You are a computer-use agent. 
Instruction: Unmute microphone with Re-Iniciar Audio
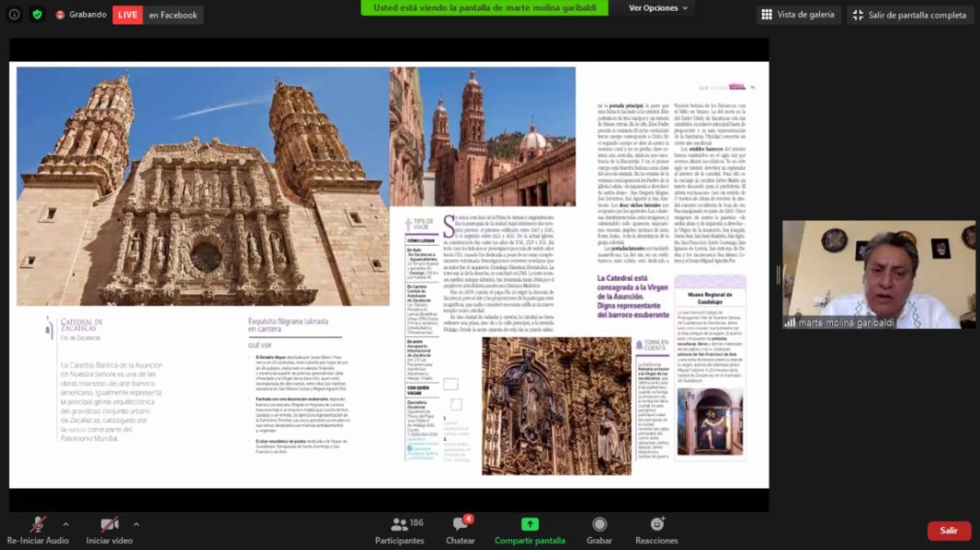pos(38,525)
